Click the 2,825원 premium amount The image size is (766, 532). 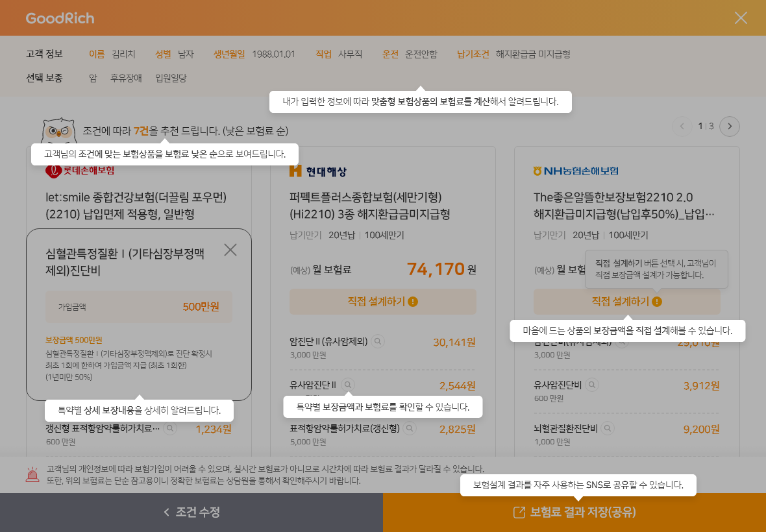click(457, 429)
